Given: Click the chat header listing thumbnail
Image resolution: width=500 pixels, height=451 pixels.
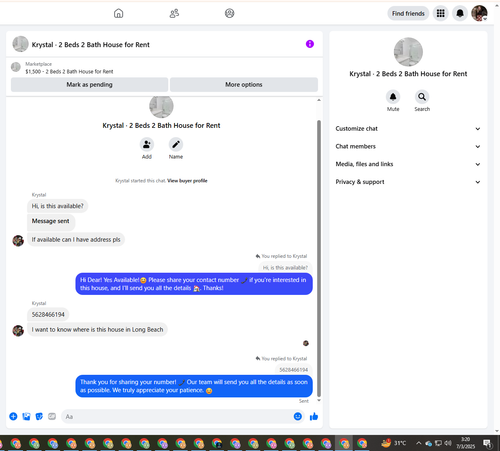Looking at the screenshot, I should (20, 44).
